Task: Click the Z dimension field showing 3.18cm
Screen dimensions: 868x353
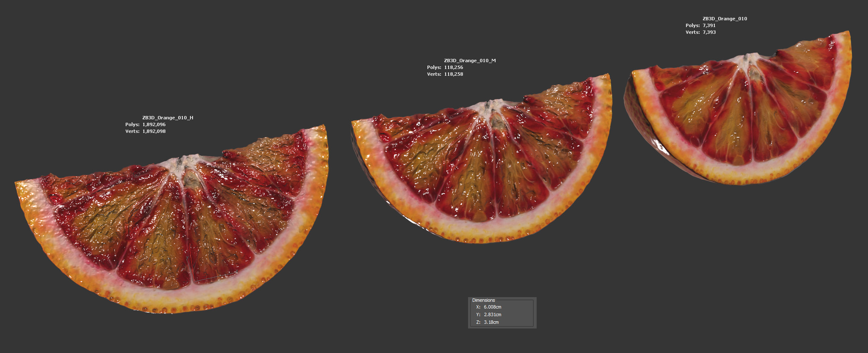Action: point(491,322)
